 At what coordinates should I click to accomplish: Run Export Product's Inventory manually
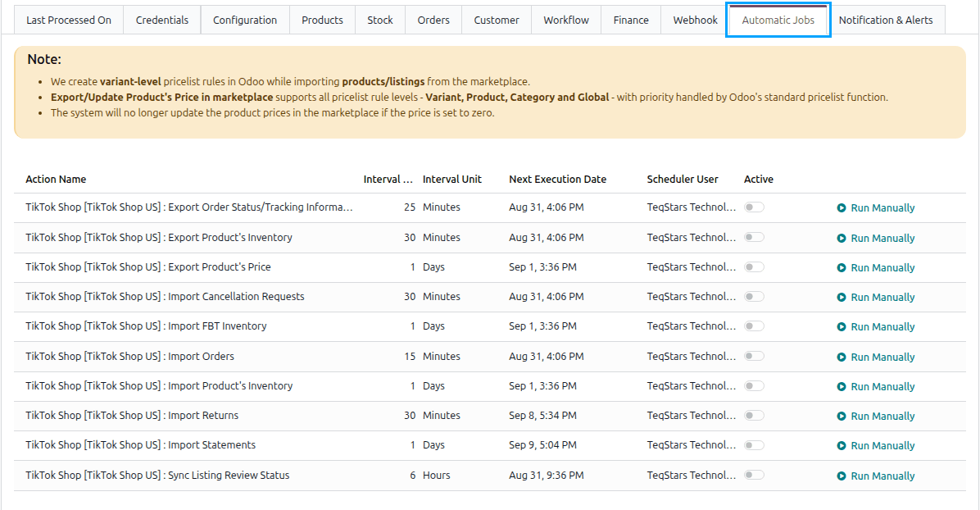click(876, 238)
